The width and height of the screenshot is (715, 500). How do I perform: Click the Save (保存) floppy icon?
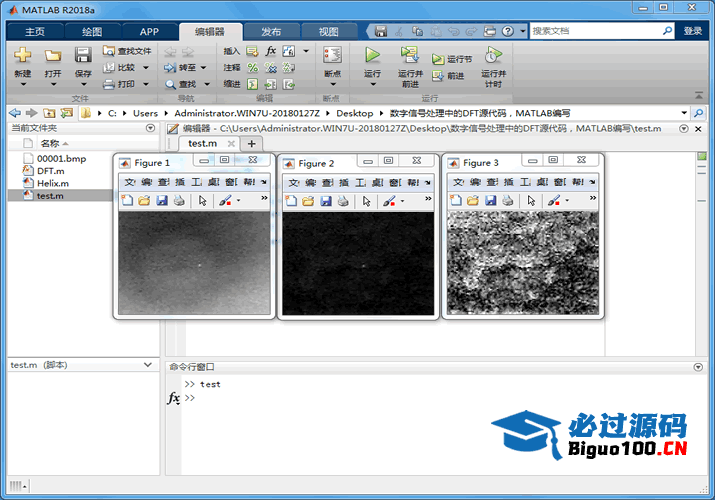click(x=83, y=55)
